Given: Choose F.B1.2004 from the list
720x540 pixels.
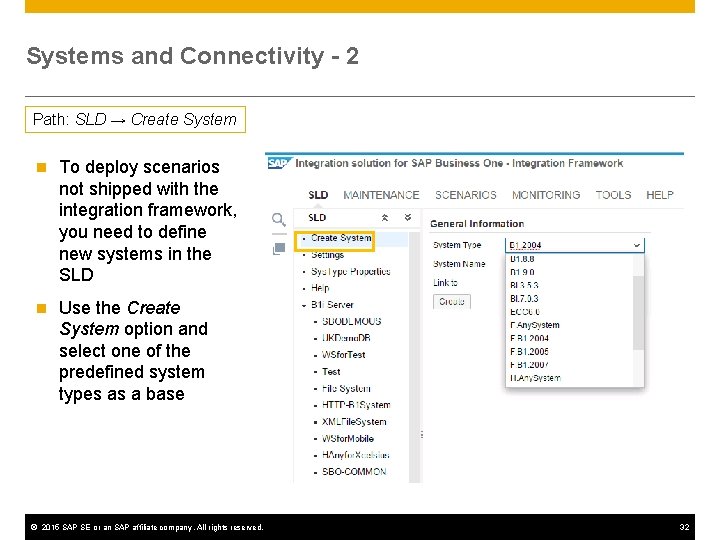Looking at the screenshot, I should point(529,338).
